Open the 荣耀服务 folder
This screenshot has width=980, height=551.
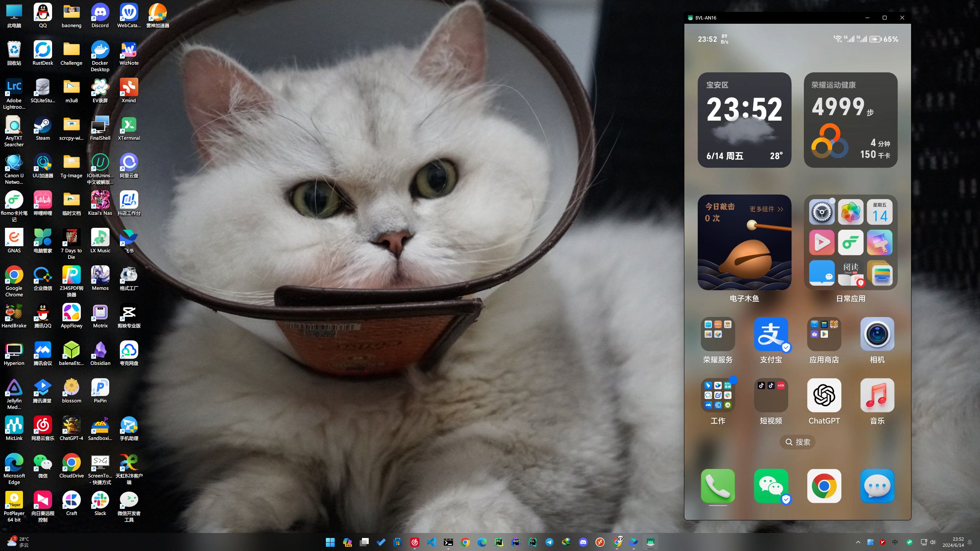coord(718,334)
